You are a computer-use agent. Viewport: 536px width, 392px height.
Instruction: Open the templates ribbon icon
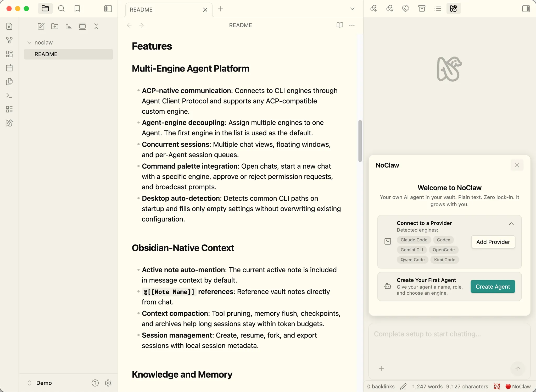tap(9, 81)
